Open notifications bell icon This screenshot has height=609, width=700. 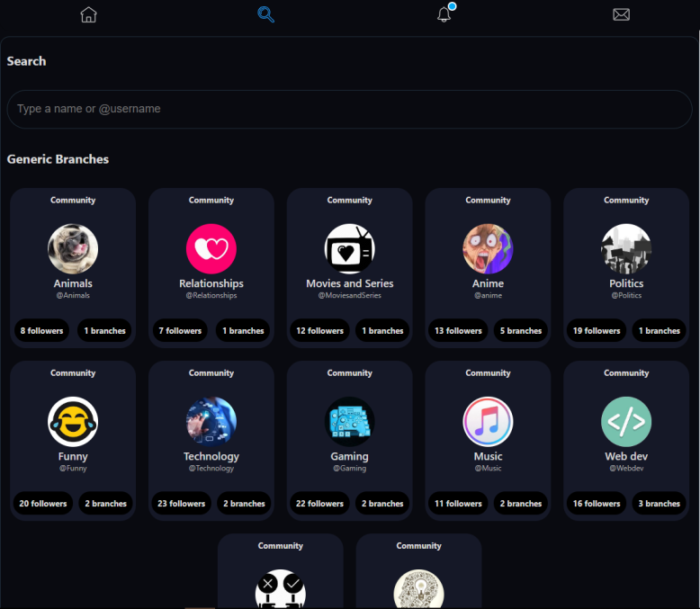(444, 13)
